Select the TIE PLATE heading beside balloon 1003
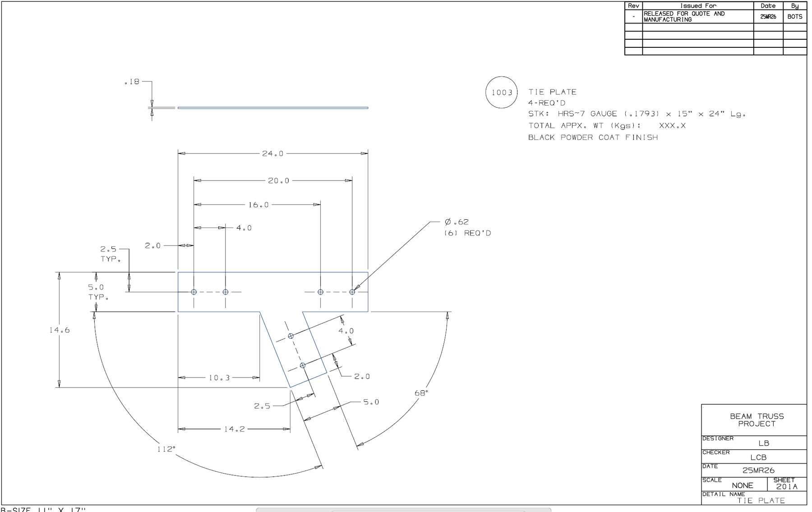The height and width of the screenshot is (512, 812). [x=553, y=92]
